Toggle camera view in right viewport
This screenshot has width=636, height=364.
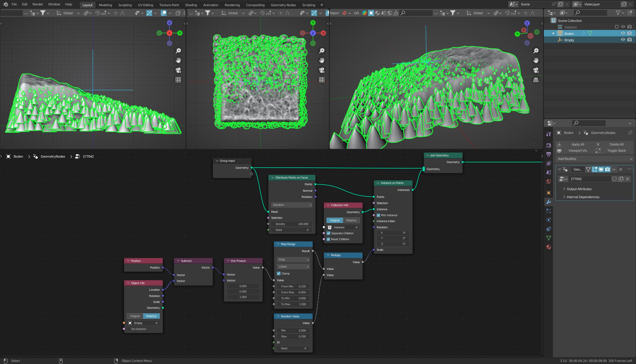[x=536, y=70]
